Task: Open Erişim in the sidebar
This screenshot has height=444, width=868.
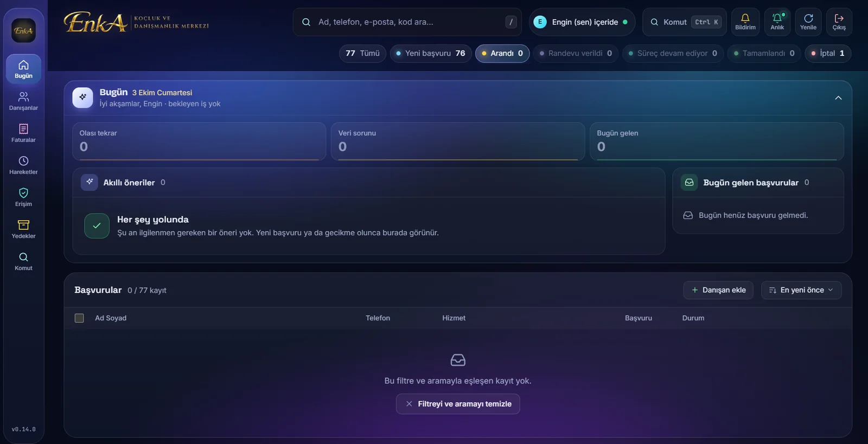Action: (23, 197)
